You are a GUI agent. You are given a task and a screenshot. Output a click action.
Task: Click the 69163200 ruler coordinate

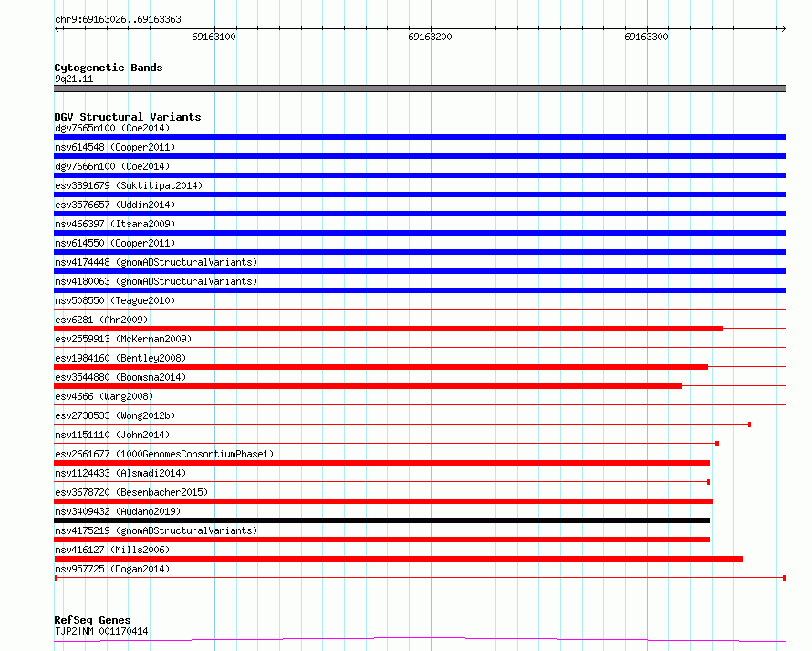(x=430, y=37)
